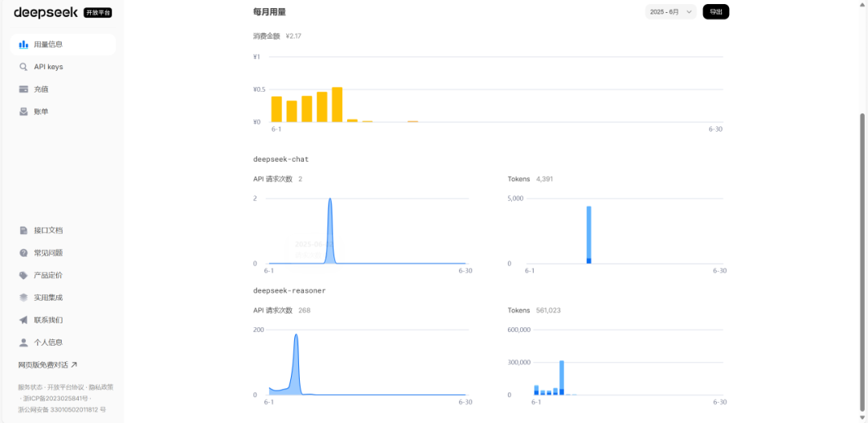The image size is (868, 423).
Task: Click the deepseek-chat Tokens blue bar
Action: click(589, 235)
